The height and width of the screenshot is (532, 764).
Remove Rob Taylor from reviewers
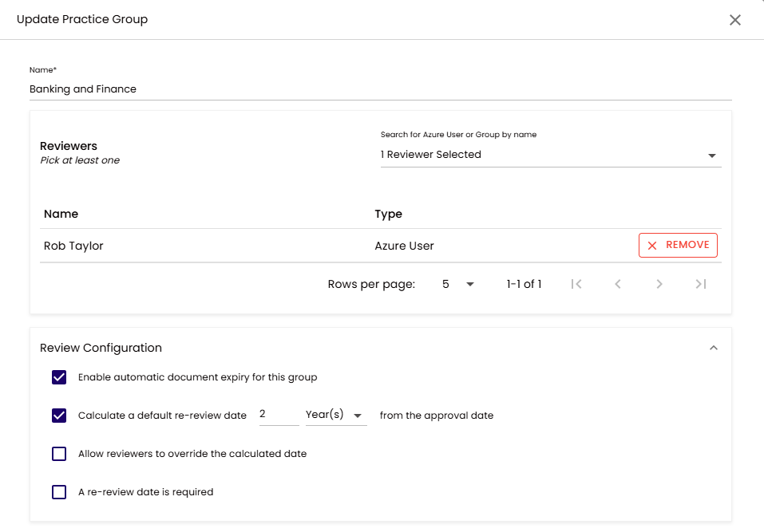point(678,246)
